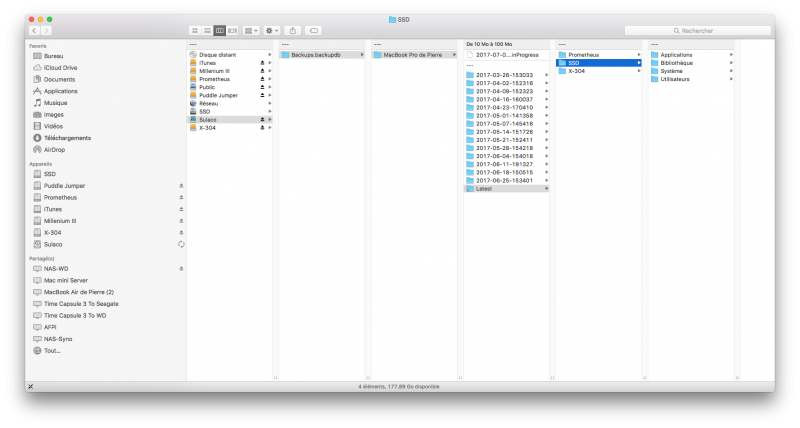The height and width of the screenshot is (428, 800).
Task: Eject Prometheus from the sidebar
Action: (x=181, y=197)
